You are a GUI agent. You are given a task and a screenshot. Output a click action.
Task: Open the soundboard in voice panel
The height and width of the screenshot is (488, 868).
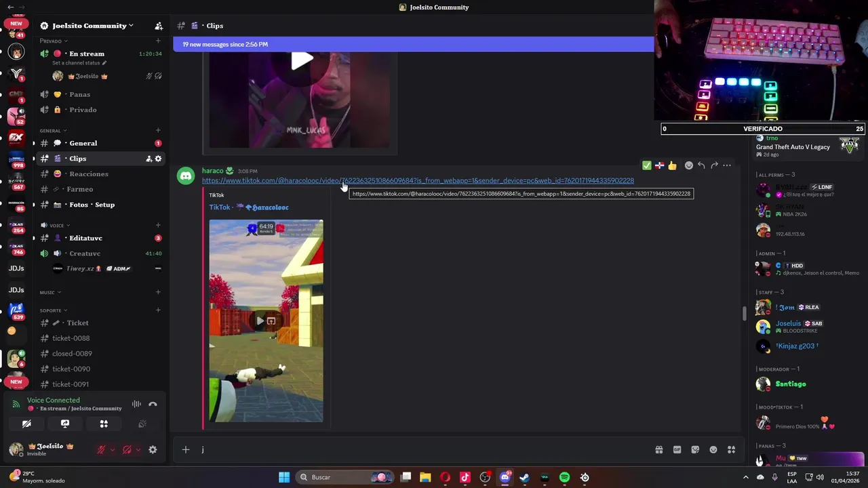[x=142, y=424]
